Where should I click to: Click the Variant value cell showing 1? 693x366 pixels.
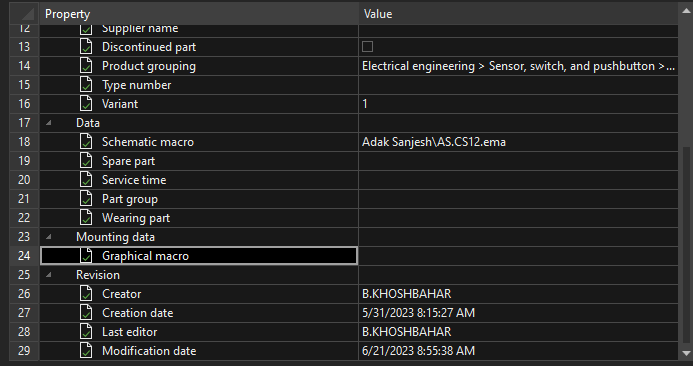pos(518,104)
